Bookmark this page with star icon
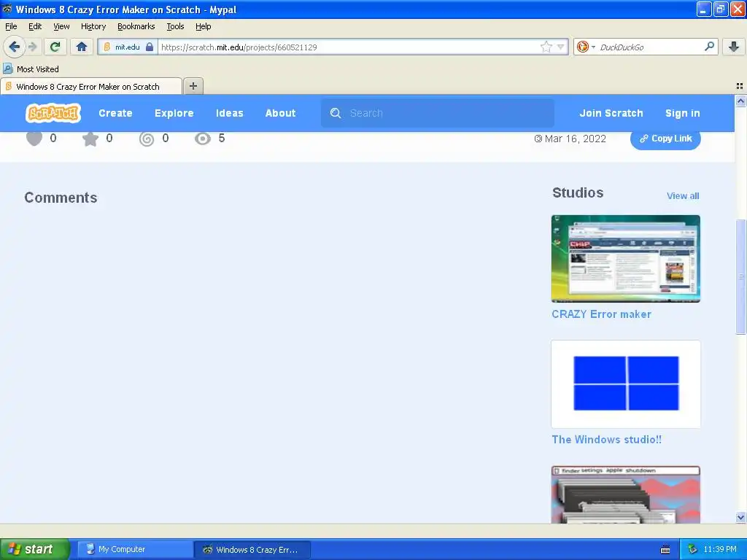Viewport: 747px width, 560px height. [546, 47]
